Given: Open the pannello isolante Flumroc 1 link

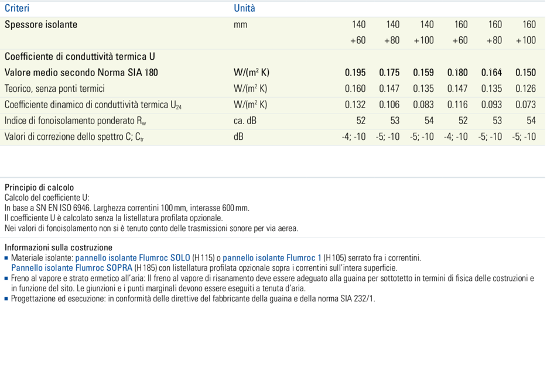Looking at the screenshot, I should (272, 258).
